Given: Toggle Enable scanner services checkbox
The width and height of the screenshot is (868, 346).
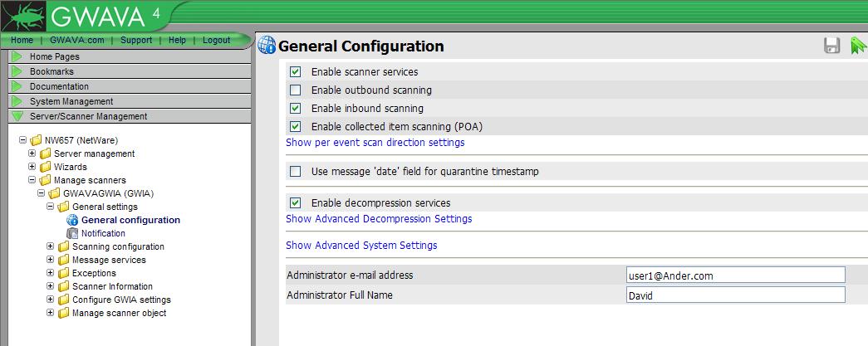Looking at the screenshot, I should pos(296,72).
